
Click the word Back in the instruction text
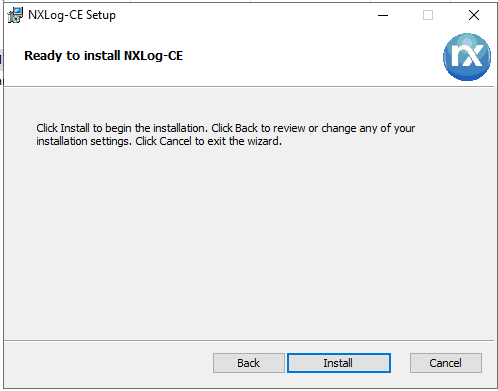coord(246,128)
